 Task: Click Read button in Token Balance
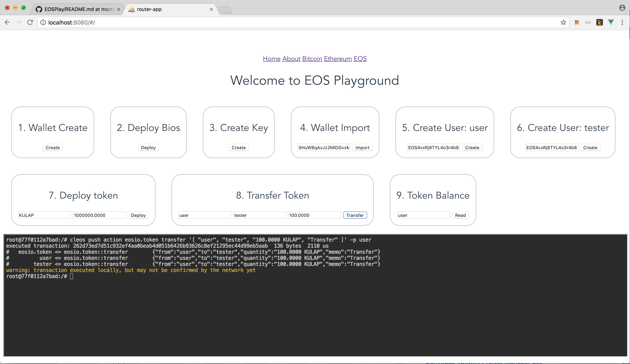coord(460,215)
